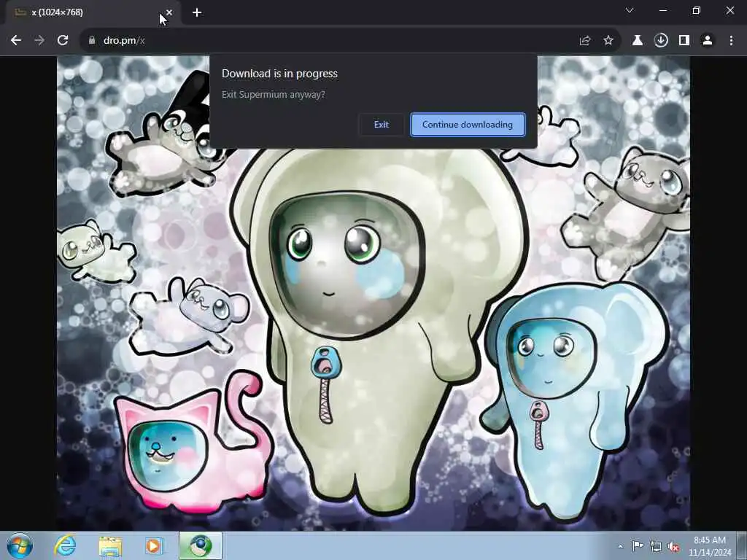Go back to the previous page
Viewport: 747px width, 560px height.
16,41
